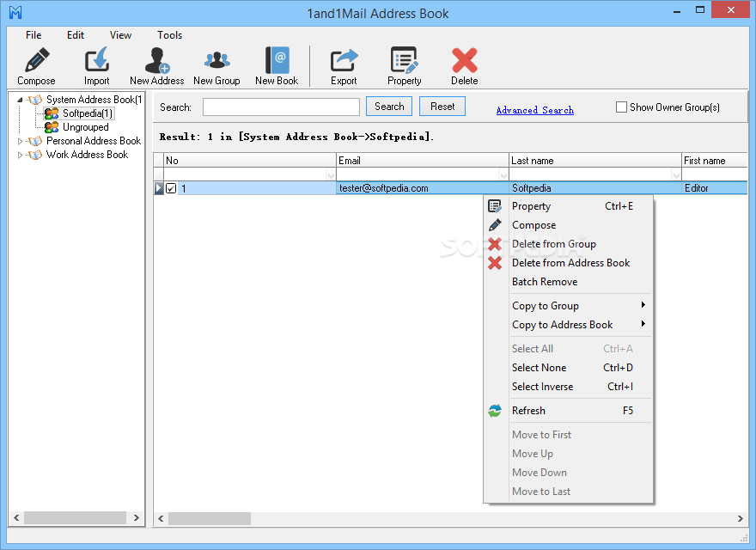Click the Compose pencil icon in context menu
Image resolution: width=756 pixels, height=550 pixels.
click(x=495, y=225)
